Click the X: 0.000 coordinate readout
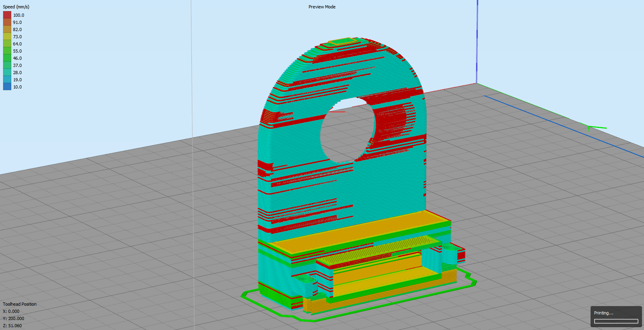This screenshot has width=644, height=330. coord(11,311)
